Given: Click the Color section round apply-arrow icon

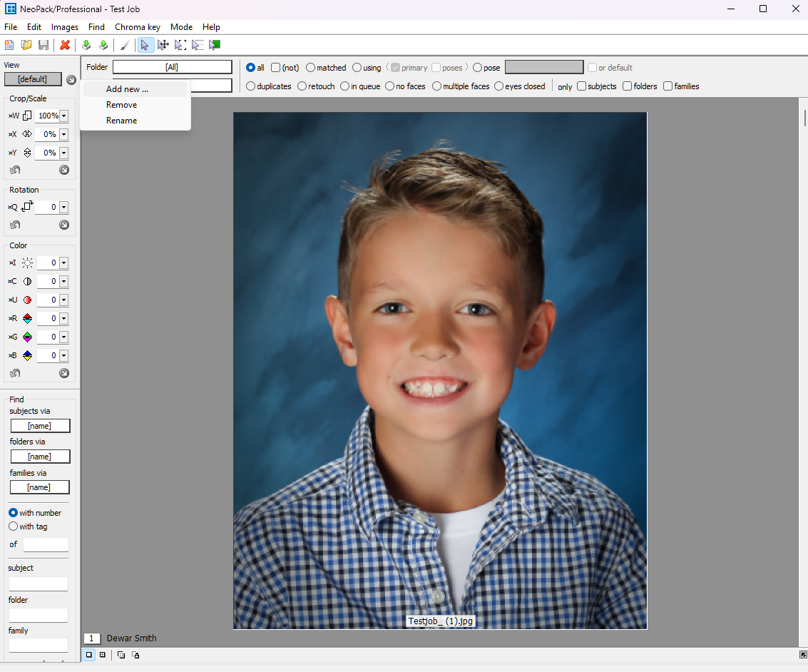Looking at the screenshot, I should click(x=64, y=373).
